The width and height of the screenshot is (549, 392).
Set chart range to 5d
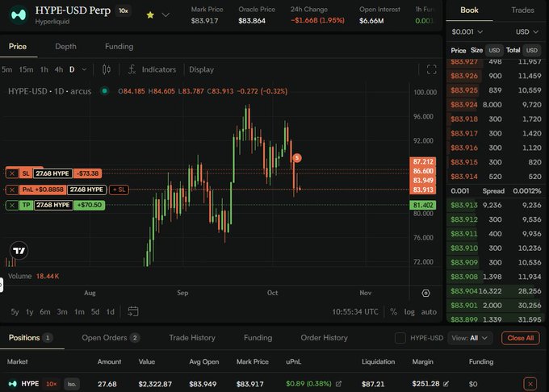coord(95,311)
